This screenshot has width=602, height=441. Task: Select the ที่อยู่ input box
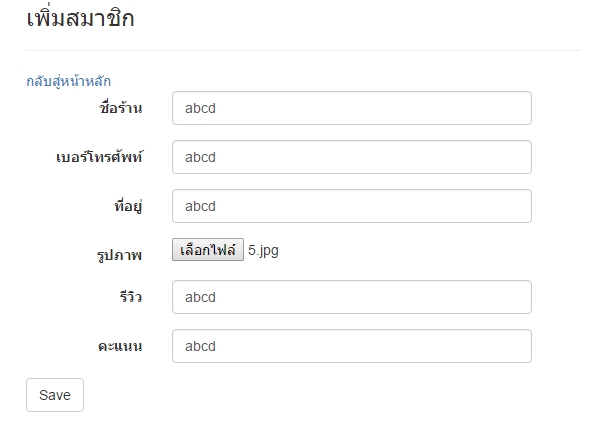tap(351, 206)
